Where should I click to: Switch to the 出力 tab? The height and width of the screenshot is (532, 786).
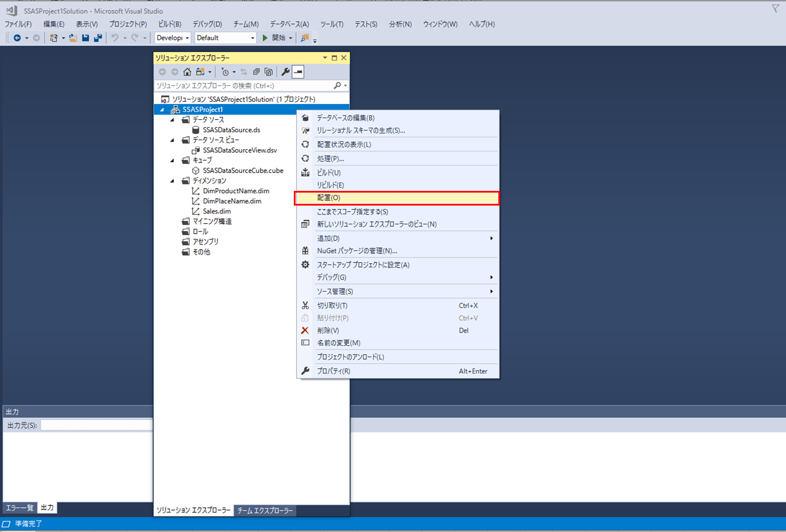(47, 507)
